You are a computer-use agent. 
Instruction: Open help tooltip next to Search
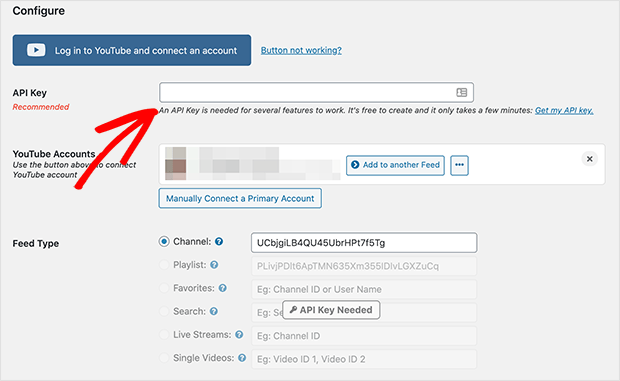pyautogui.click(x=214, y=311)
